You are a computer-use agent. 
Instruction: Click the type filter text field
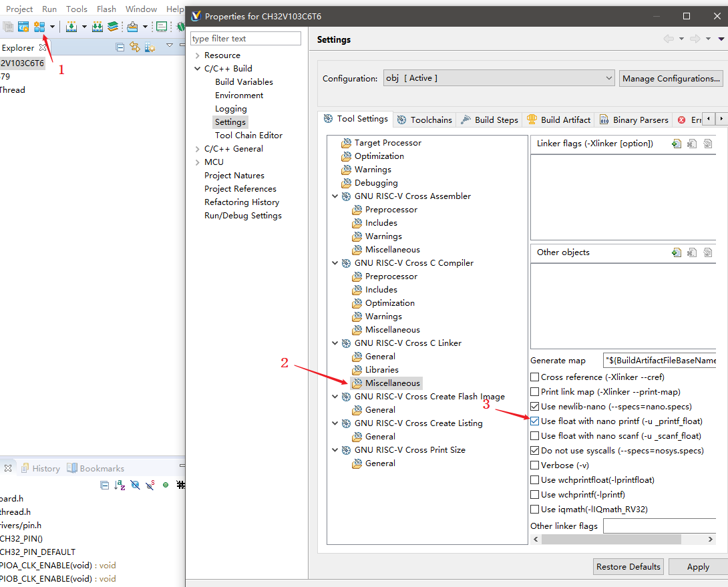click(x=246, y=39)
